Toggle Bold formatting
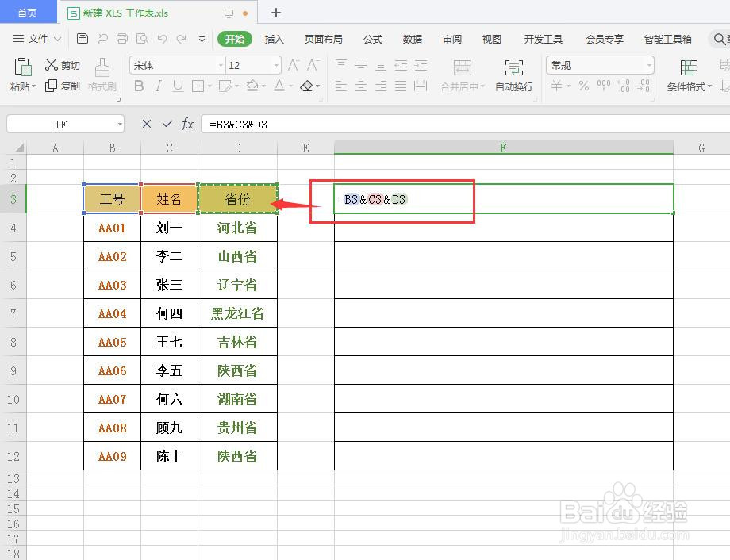The width and height of the screenshot is (730, 560). click(x=139, y=86)
